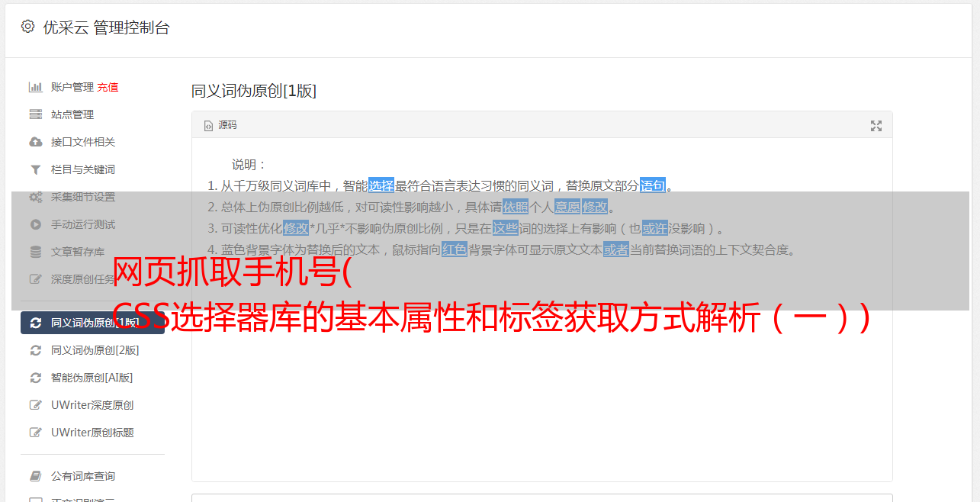The image size is (980, 502).
Task: Click the 优采云 管理控制台 header title
Action: (x=106, y=27)
